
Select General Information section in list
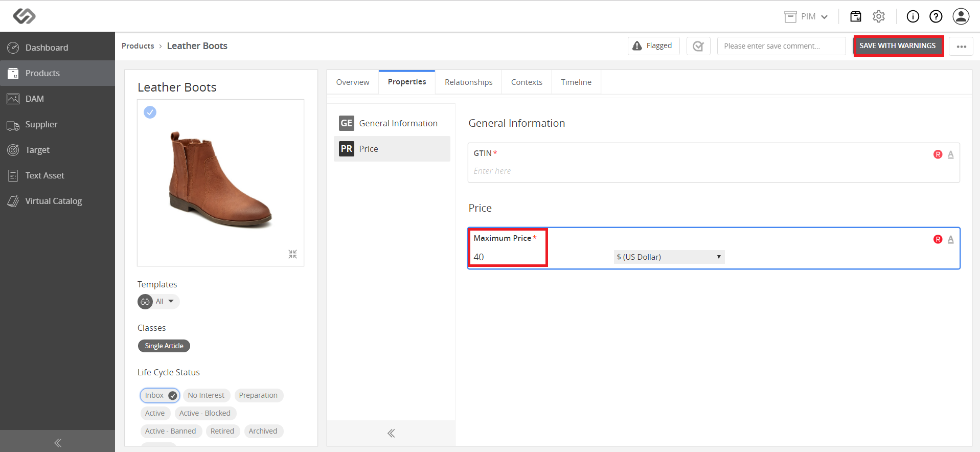pyautogui.click(x=392, y=123)
